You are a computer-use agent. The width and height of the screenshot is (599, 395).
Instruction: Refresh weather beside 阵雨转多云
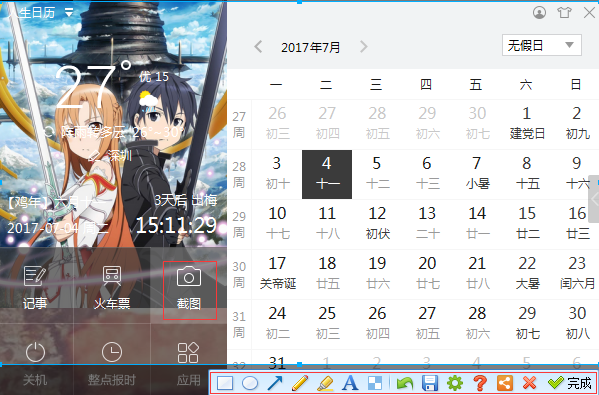pyautogui.click(x=49, y=132)
